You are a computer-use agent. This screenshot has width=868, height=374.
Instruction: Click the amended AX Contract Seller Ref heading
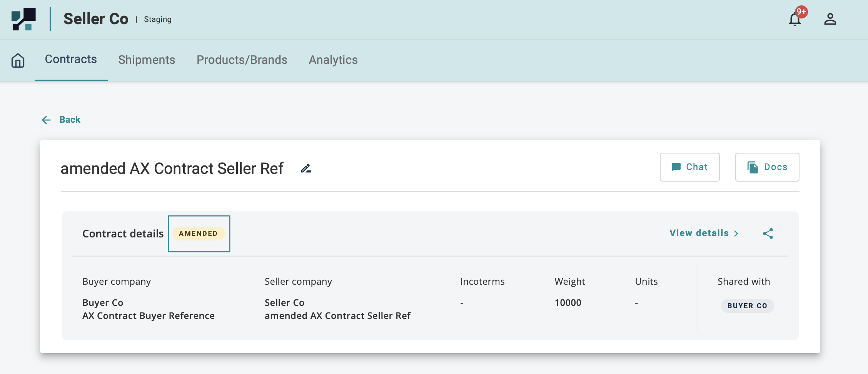point(172,169)
